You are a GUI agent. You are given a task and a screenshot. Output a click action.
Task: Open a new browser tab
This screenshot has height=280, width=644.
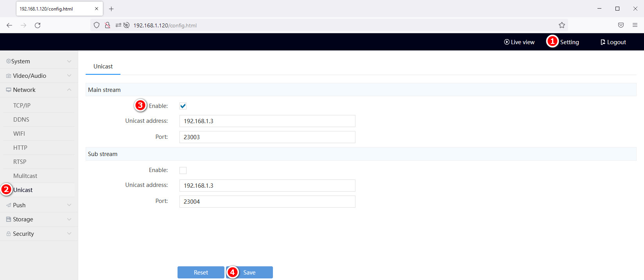(111, 9)
